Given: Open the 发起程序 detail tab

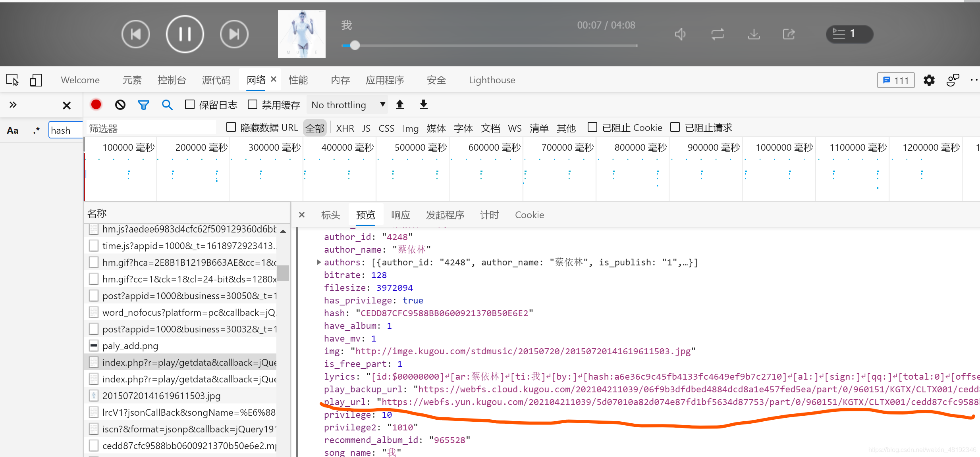Looking at the screenshot, I should [445, 215].
